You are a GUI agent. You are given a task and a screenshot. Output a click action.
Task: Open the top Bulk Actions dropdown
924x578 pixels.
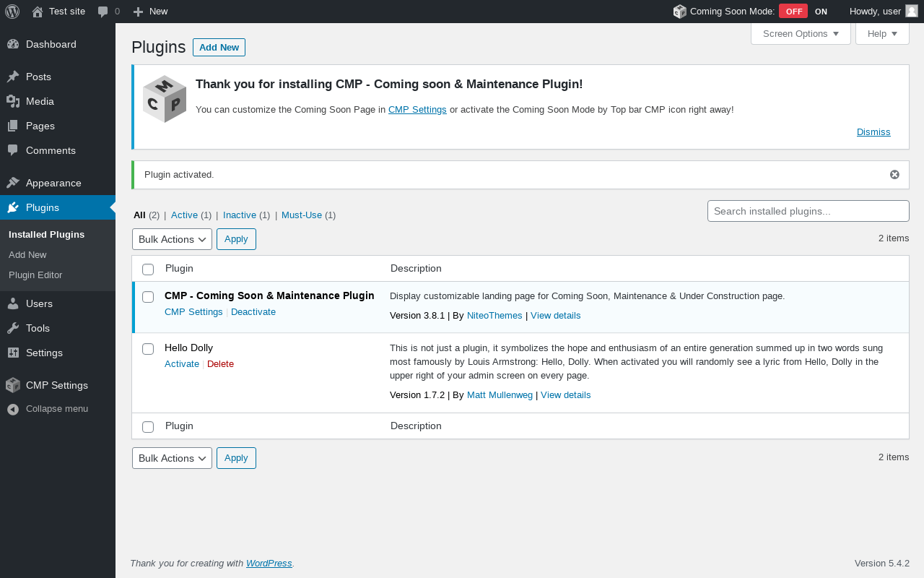[x=172, y=239]
